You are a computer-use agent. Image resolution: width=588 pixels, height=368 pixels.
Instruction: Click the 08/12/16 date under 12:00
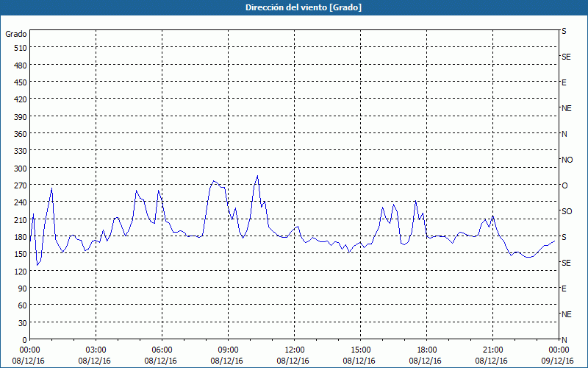click(293, 361)
